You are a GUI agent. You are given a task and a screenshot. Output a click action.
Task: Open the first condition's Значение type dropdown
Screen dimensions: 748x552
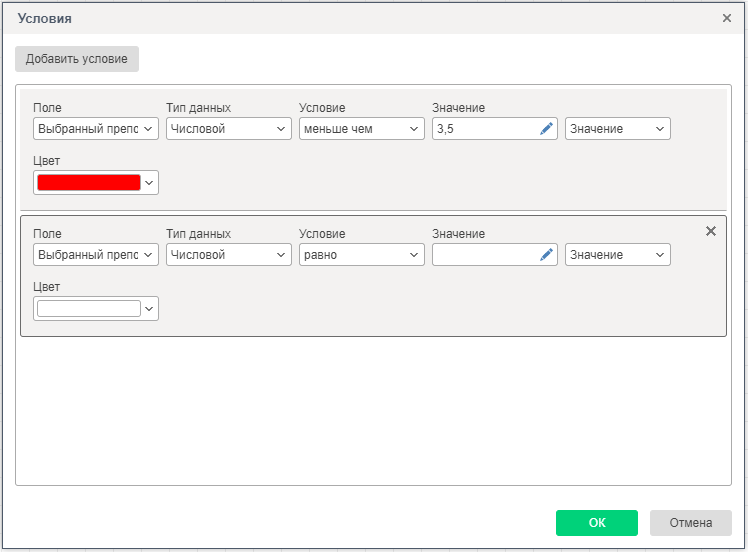617,129
